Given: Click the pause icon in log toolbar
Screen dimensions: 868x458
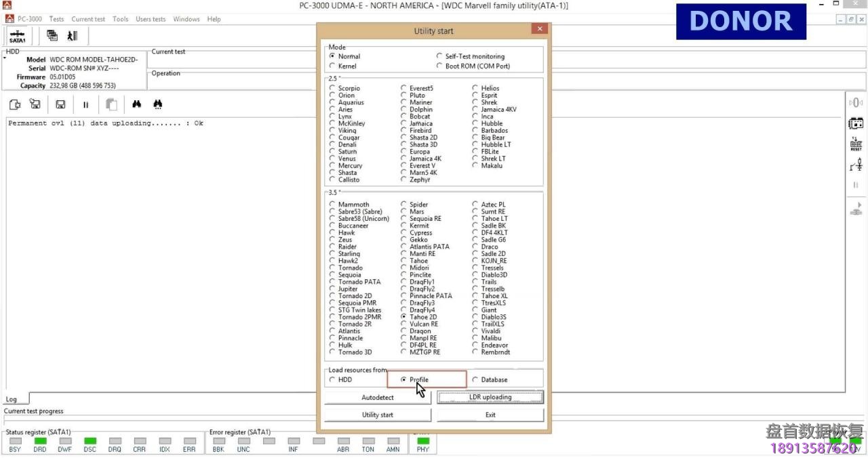Looking at the screenshot, I should point(85,104).
